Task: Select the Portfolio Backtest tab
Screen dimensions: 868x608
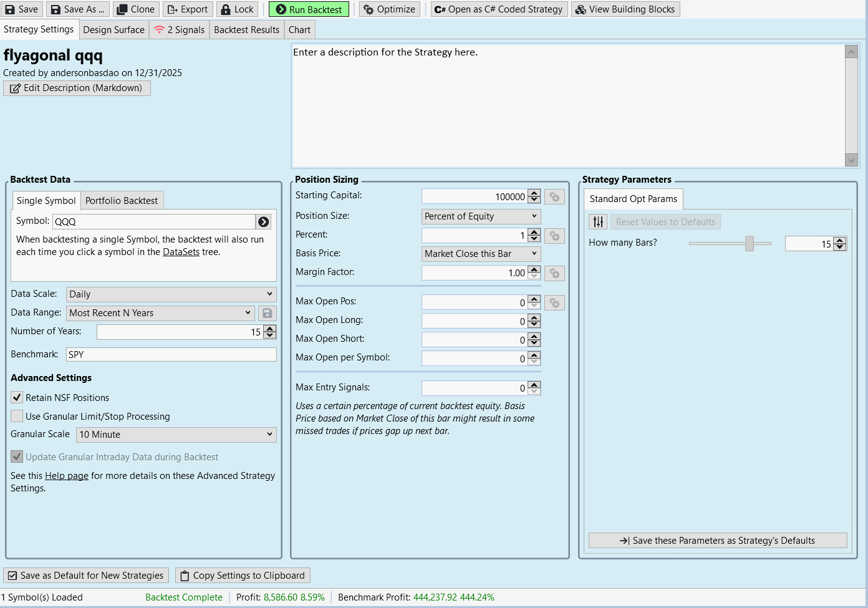Action: [122, 201]
